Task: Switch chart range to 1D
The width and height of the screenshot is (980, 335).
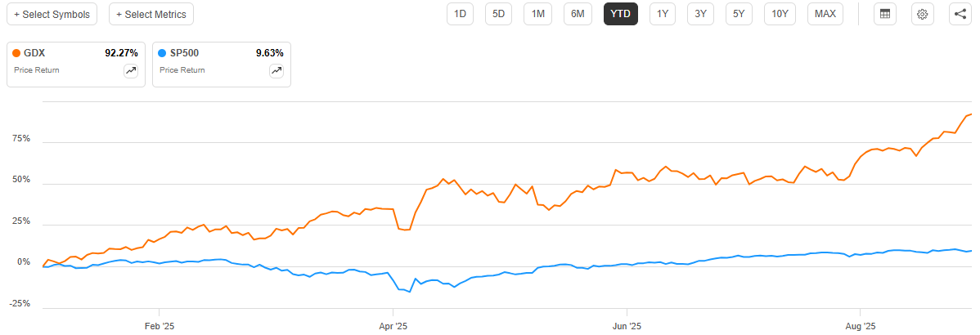Action: click(x=460, y=14)
